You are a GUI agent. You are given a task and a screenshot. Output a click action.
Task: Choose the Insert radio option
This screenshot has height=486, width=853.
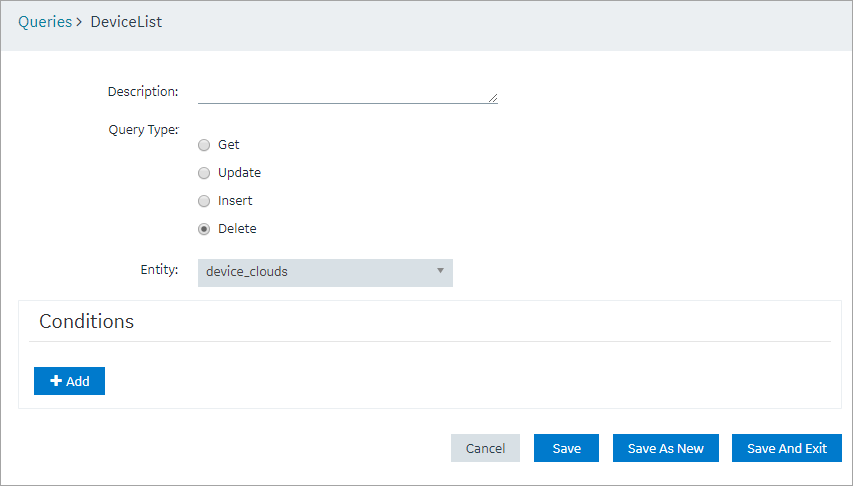[x=204, y=201]
